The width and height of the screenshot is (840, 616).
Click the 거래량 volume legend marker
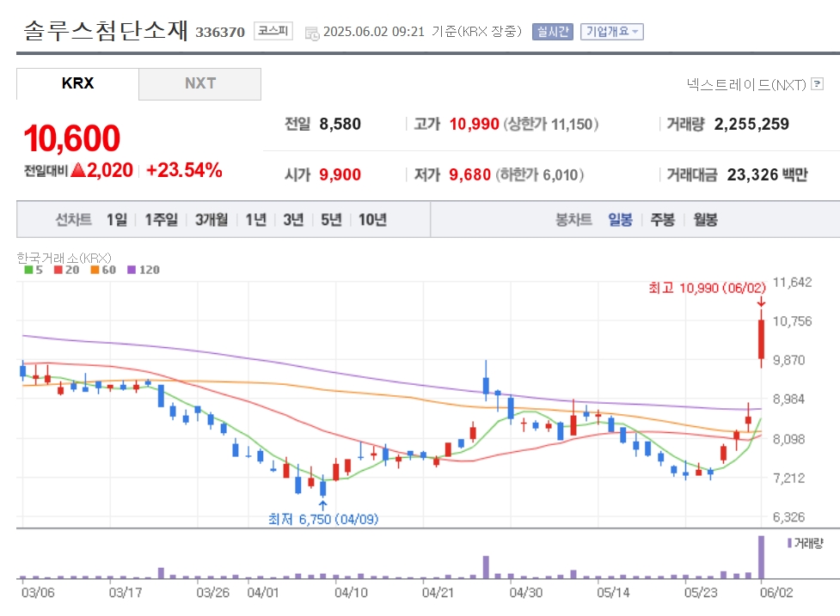point(789,543)
